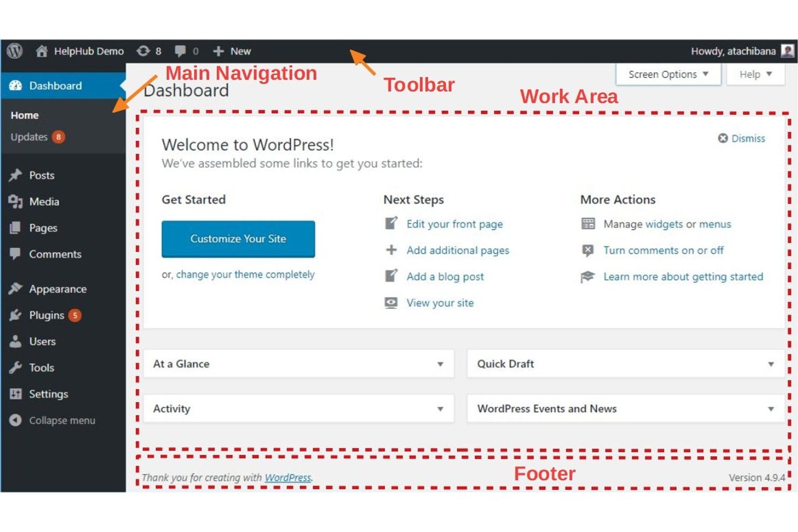
Task: Click the Tools wrench icon
Action: 16,368
